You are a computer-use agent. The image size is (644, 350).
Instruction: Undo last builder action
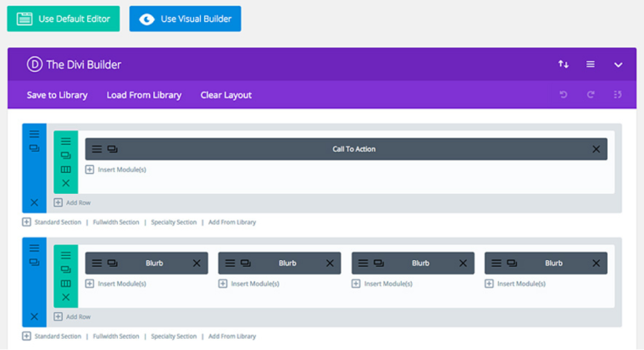point(563,94)
